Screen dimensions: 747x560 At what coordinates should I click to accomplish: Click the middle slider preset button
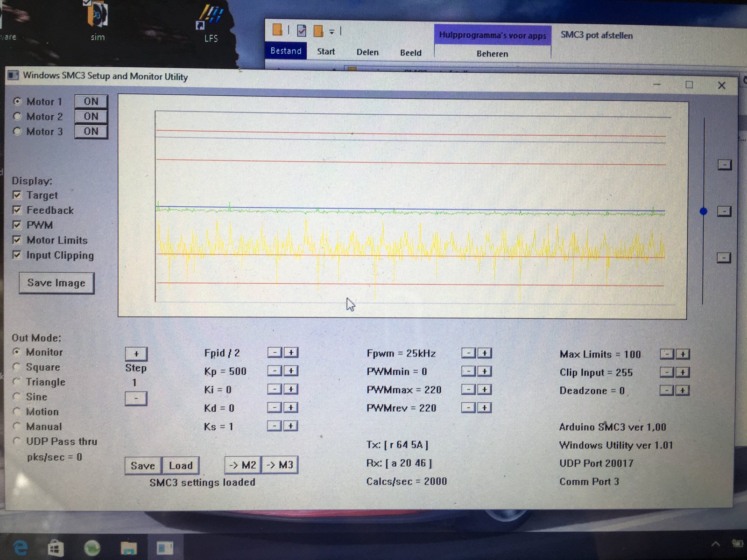tap(724, 211)
